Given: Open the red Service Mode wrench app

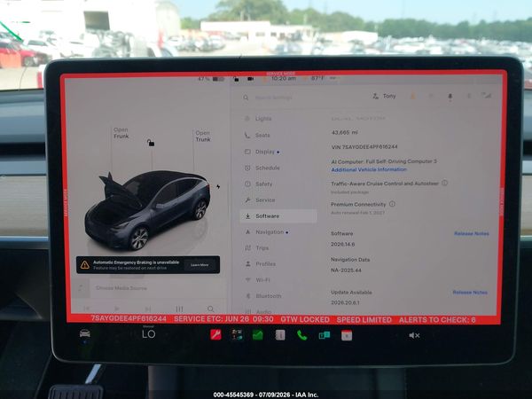Looking at the screenshot, I should point(215,335).
